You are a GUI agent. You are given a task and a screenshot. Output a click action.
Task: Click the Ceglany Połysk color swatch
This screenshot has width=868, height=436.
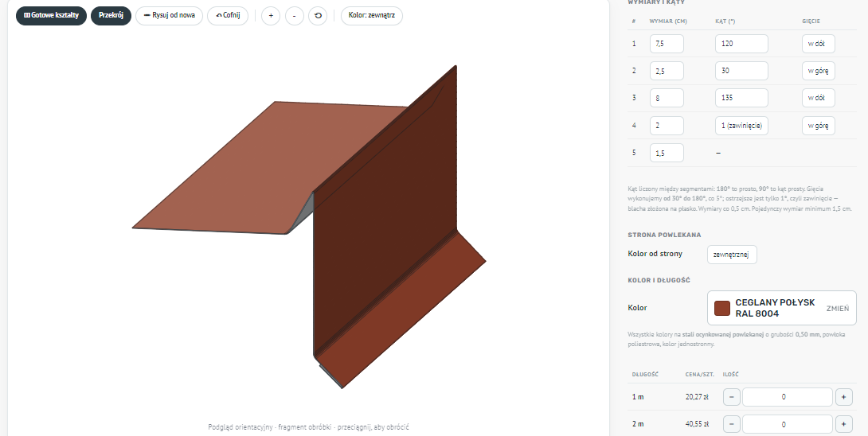722,308
